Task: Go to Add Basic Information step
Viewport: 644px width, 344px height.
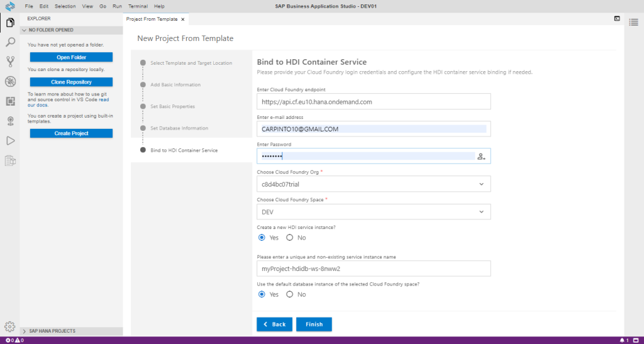Action: pyautogui.click(x=175, y=84)
